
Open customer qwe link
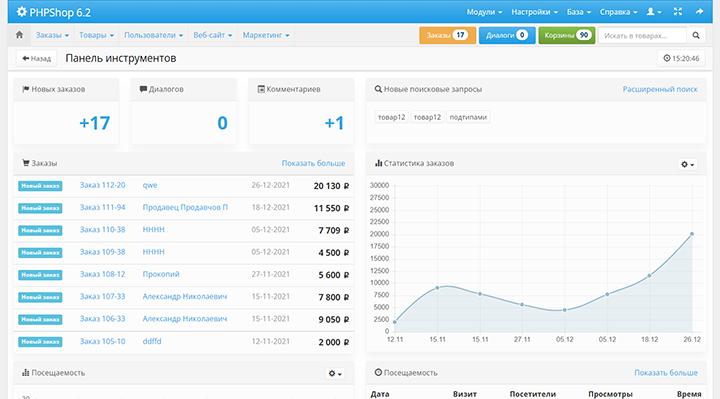150,185
